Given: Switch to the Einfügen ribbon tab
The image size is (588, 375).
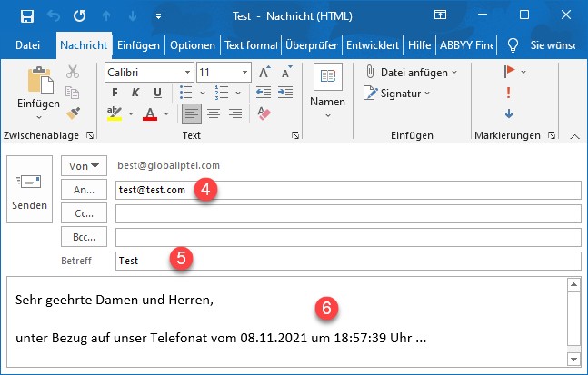Looking at the screenshot, I should (138, 45).
